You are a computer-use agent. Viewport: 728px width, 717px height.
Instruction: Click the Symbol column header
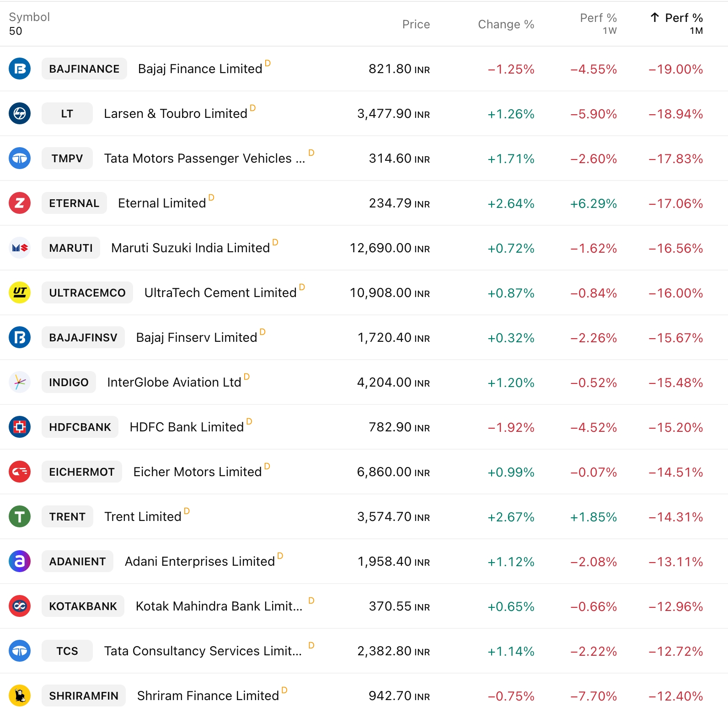pyautogui.click(x=29, y=17)
